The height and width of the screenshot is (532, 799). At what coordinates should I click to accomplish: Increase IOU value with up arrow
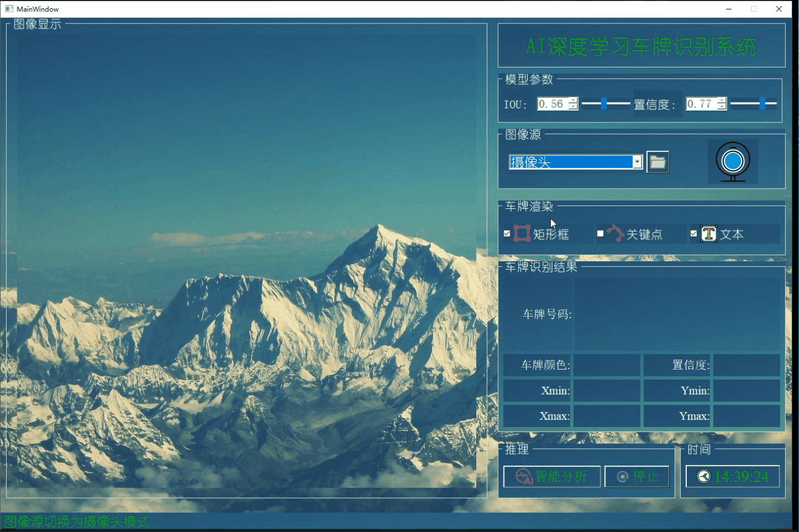tap(573, 100)
